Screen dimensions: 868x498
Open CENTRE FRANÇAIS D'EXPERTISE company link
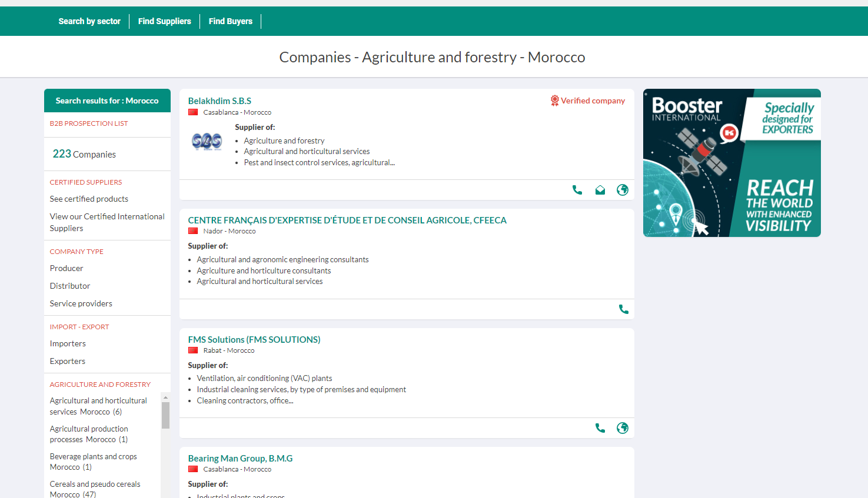[x=347, y=220]
